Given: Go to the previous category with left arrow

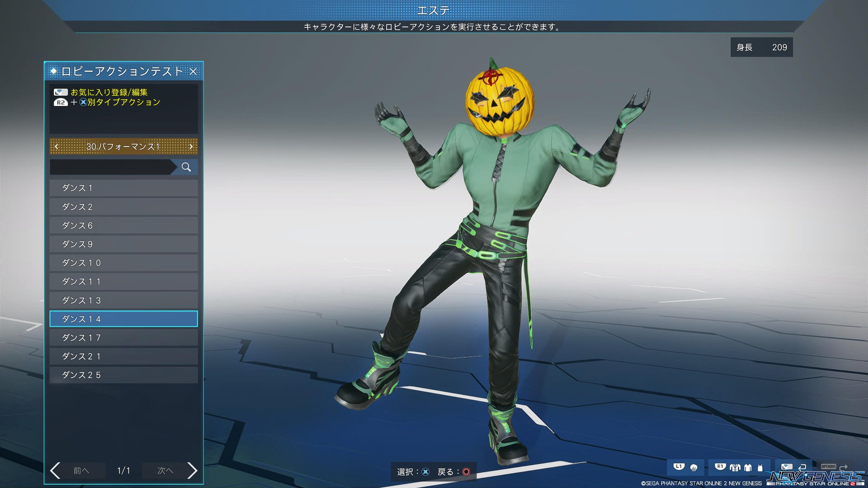Looking at the screenshot, I should 56,147.
